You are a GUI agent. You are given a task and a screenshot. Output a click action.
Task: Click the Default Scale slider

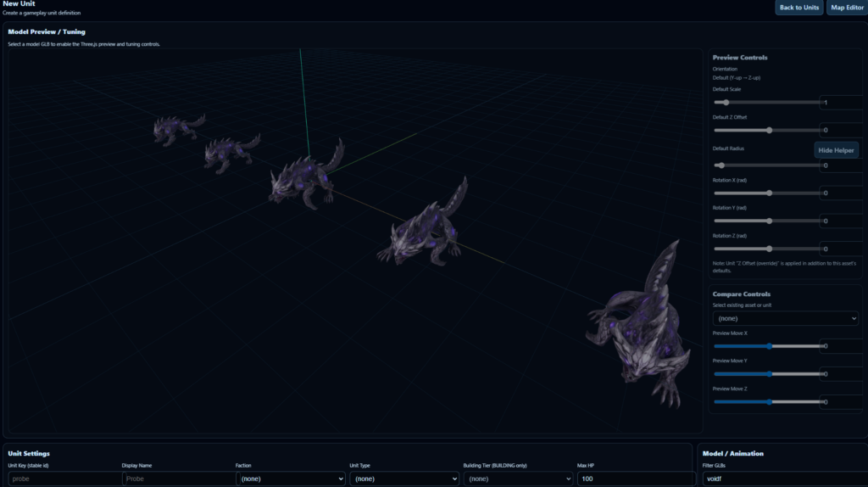click(x=767, y=103)
